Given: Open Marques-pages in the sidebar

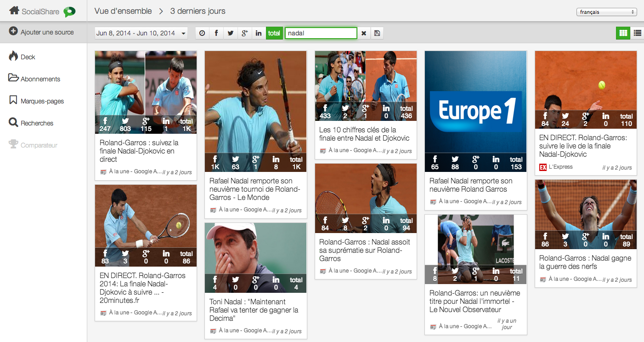Looking at the screenshot, I should click(x=36, y=101).
